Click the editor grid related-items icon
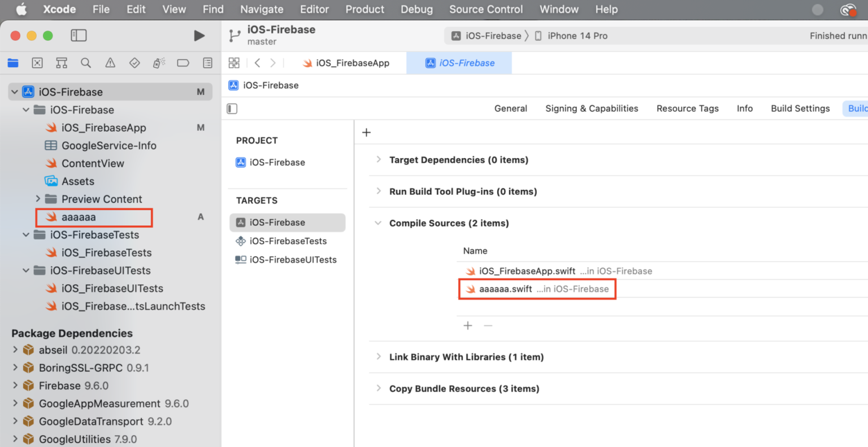This screenshot has height=447, width=868. (234, 63)
